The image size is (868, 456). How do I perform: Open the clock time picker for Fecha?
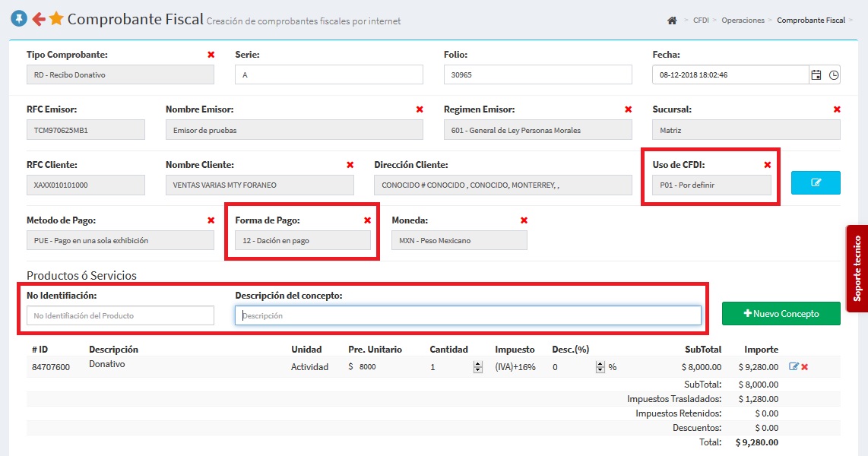(834, 75)
